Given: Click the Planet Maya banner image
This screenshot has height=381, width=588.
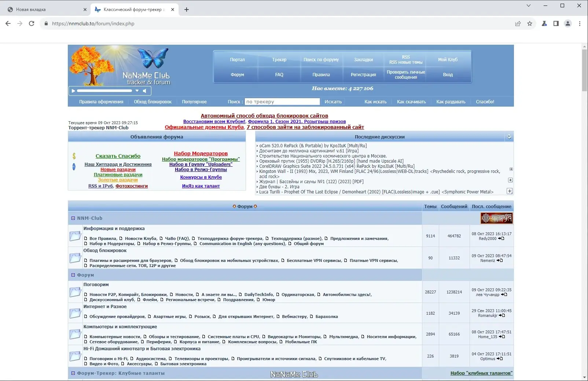Looking at the screenshot, I should (x=496, y=218).
